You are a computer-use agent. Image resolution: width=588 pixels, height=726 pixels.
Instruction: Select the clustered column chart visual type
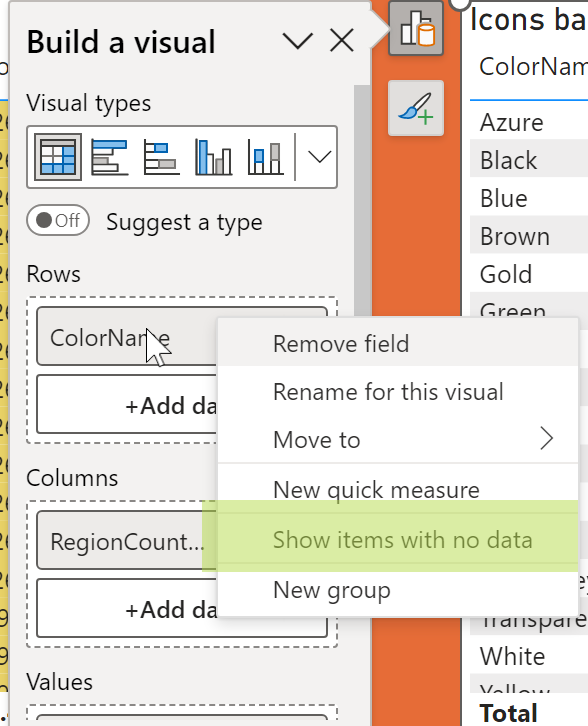click(x=213, y=157)
